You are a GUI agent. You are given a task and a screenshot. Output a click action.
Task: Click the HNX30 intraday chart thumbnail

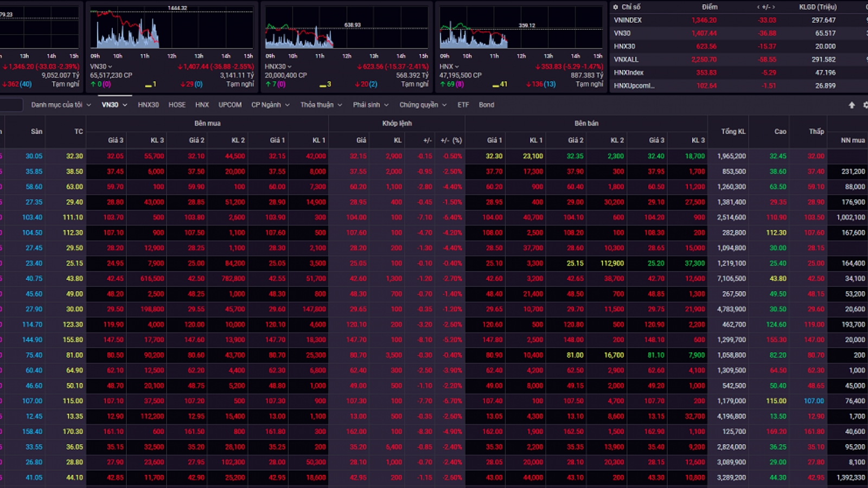346,28
